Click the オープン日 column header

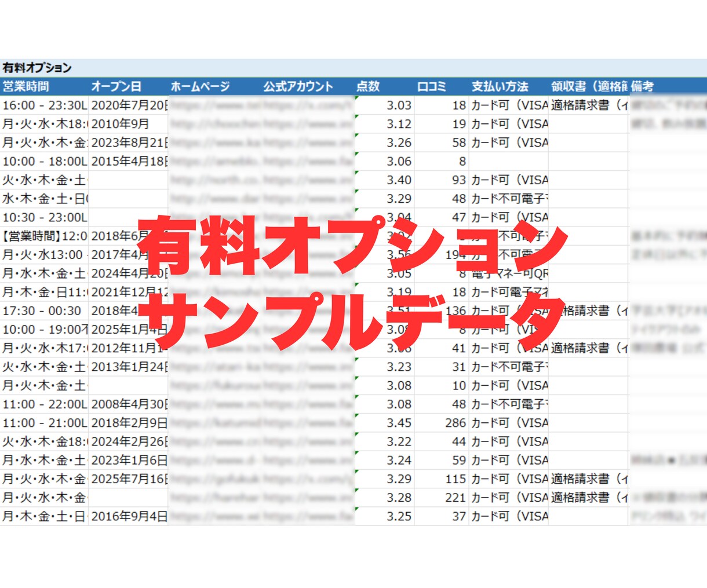click(x=128, y=86)
